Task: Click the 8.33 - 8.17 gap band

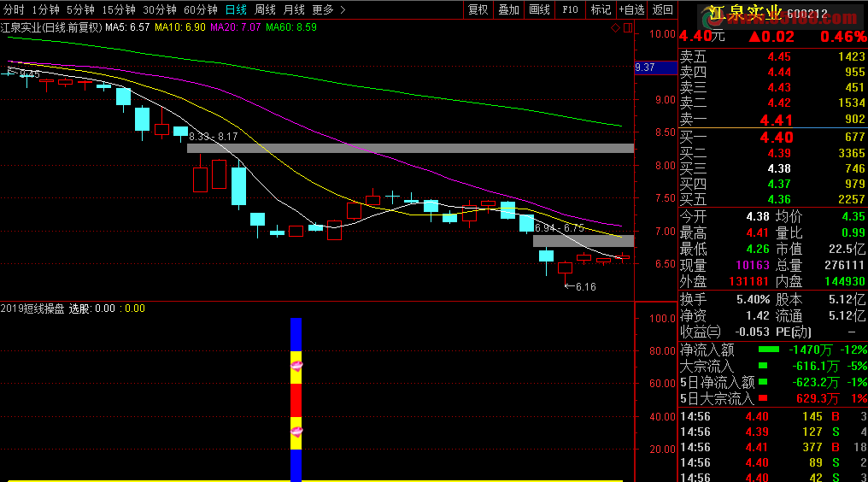Action: point(410,148)
